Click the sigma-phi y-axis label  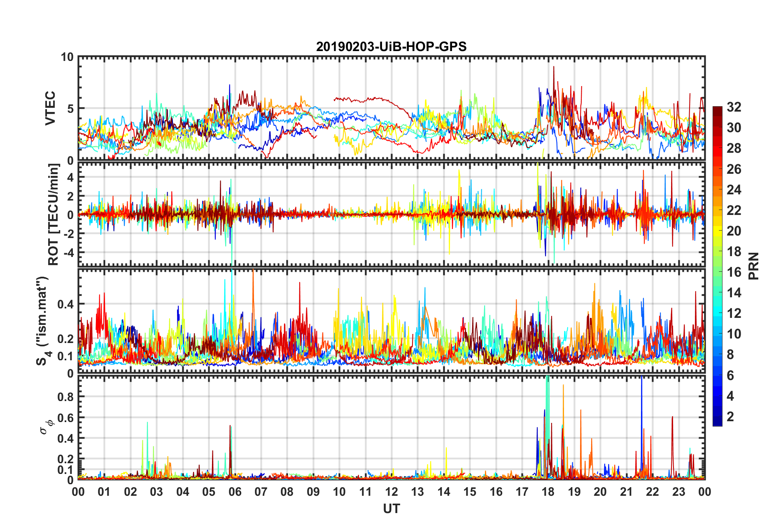pyautogui.click(x=46, y=427)
